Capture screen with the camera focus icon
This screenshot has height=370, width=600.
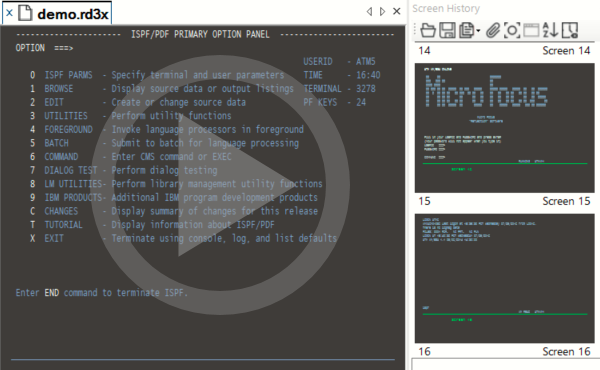tap(512, 30)
